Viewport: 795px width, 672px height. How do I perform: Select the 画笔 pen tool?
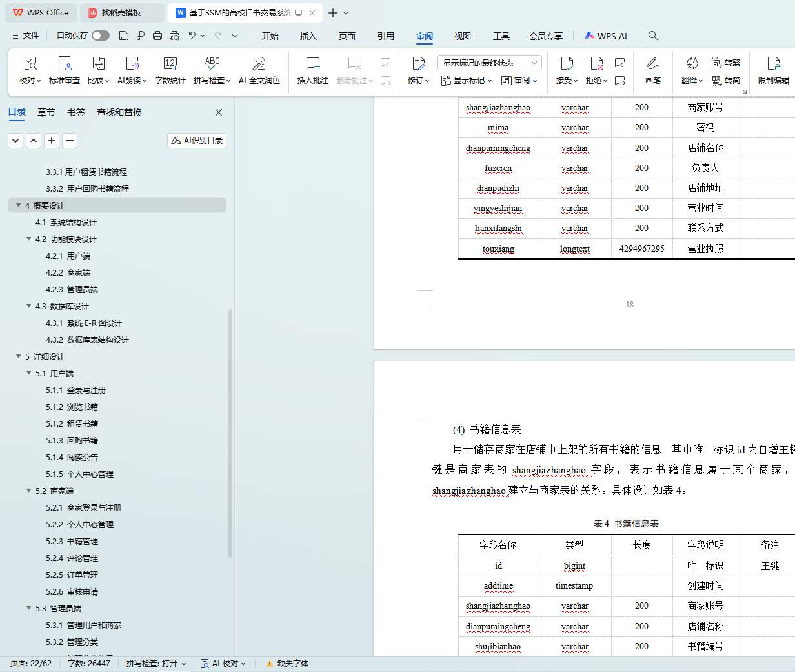tap(653, 70)
